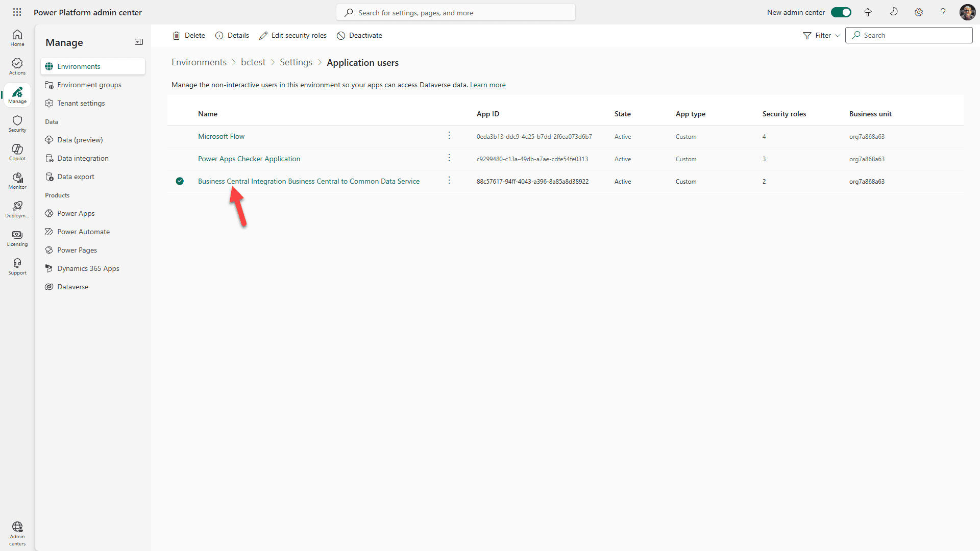Open Security section in left rail
The height and width of the screenshot is (551, 980).
[17, 123]
